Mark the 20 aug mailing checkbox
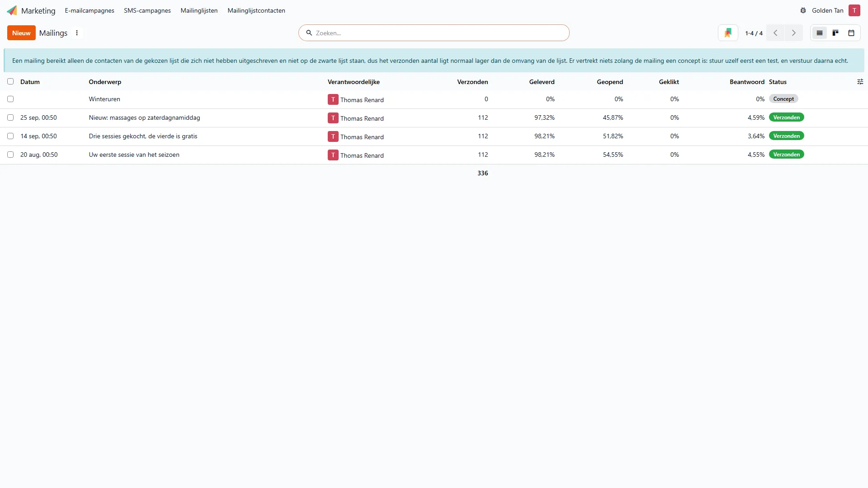The width and height of the screenshot is (868, 488). 10,155
